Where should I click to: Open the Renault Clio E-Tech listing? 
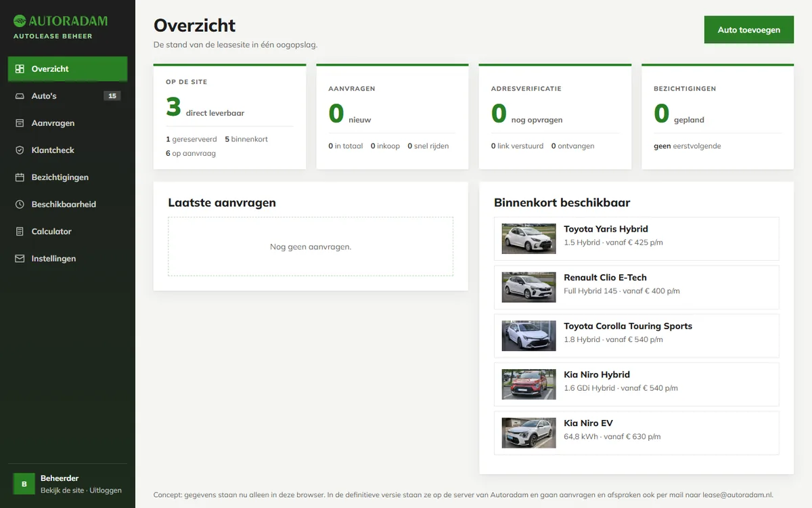637,287
